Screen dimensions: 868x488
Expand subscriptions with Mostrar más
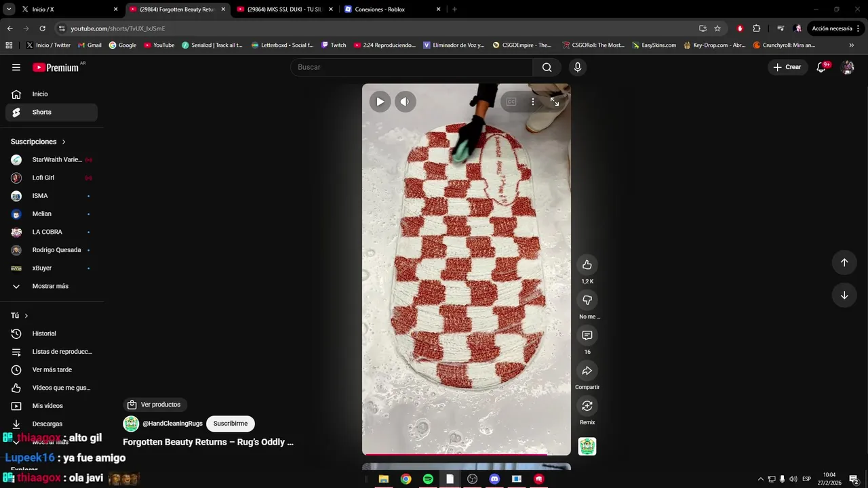click(x=52, y=286)
